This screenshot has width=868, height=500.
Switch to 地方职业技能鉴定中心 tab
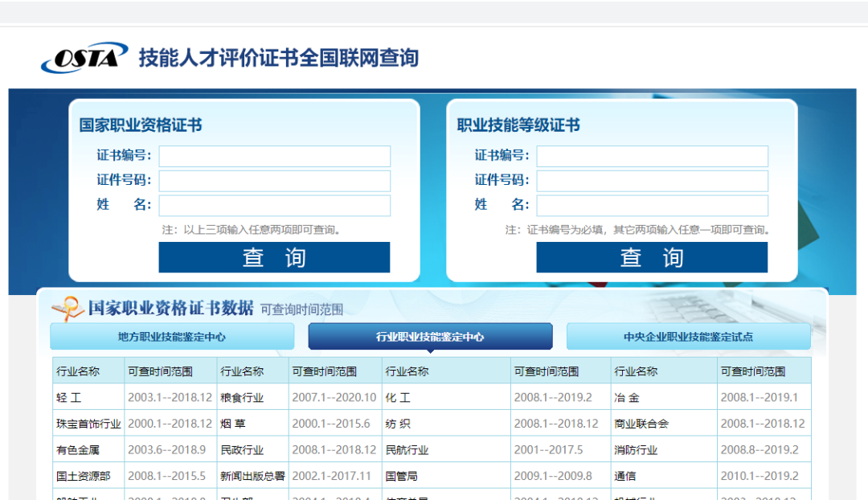[172, 337]
